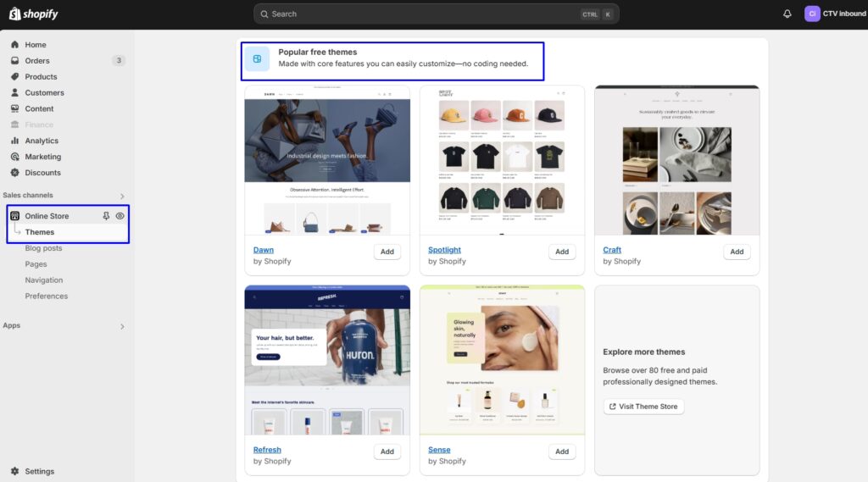Open Blog posts under Online Store
868x482 pixels.
(43, 248)
